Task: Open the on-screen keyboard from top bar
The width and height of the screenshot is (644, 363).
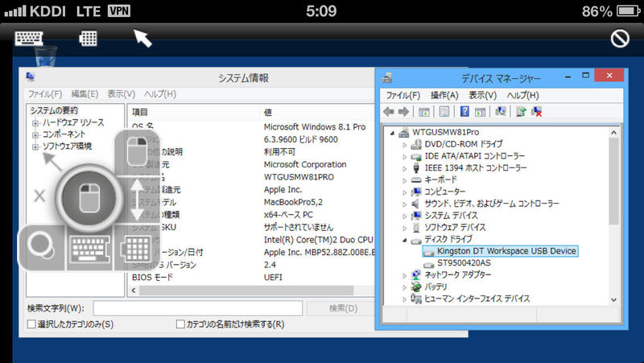Action: click(x=29, y=39)
